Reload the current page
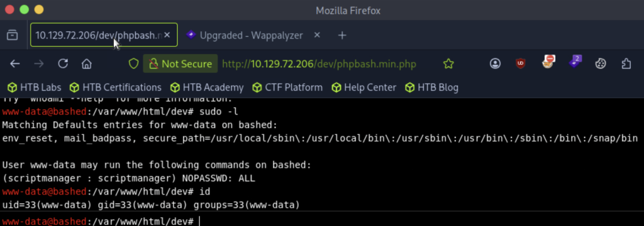Image resolution: width=644 pixels, height=226 pixels. point(63,63)
